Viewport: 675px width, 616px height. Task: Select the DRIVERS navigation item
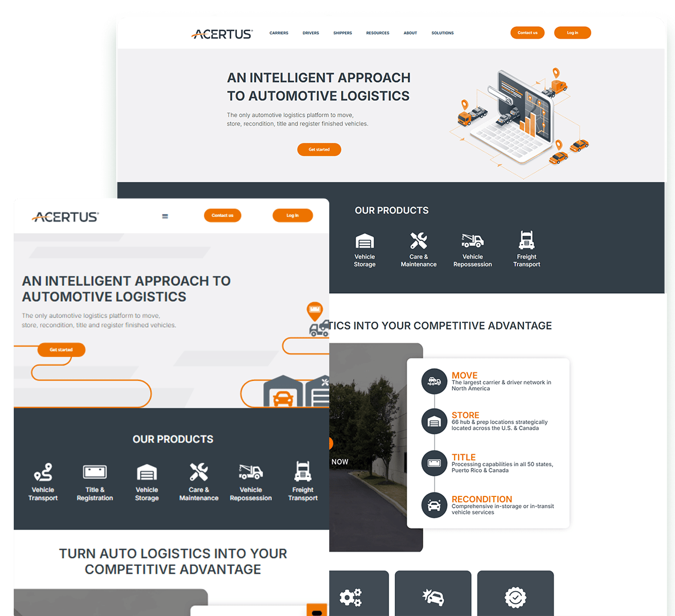pos(310,33)
